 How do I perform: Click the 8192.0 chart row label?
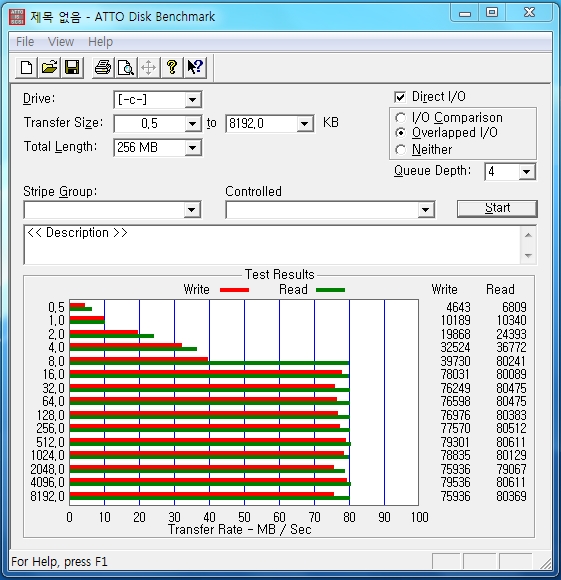pyautogui.click(x=47, y=496)
